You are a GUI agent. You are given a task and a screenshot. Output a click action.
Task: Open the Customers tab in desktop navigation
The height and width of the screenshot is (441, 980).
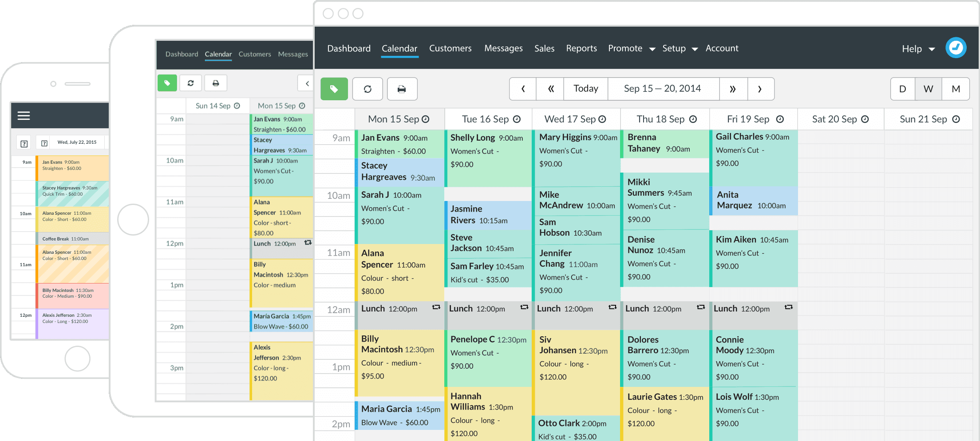coord(450,48)
